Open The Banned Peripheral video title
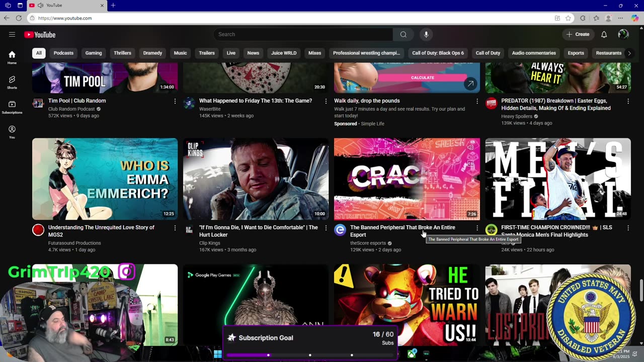Image resolution: width=644 pixels, height=362 pixels. tap(403, 231)
